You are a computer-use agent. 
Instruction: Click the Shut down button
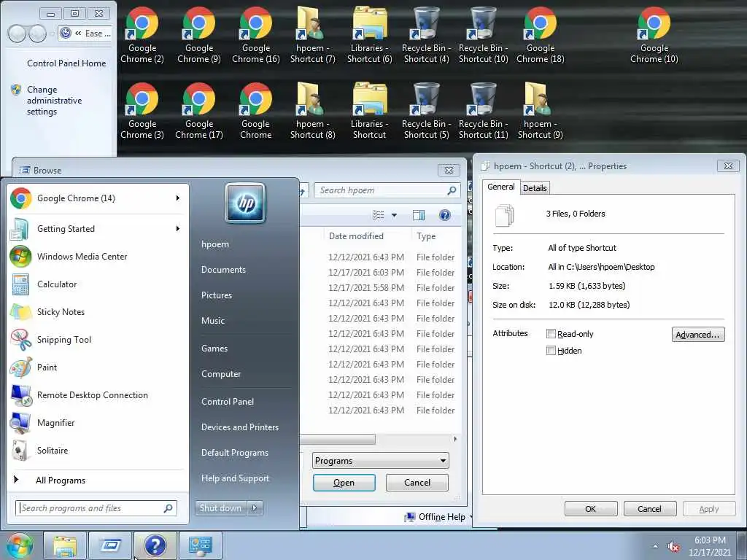pyautogui.click(x=221, y=508)
